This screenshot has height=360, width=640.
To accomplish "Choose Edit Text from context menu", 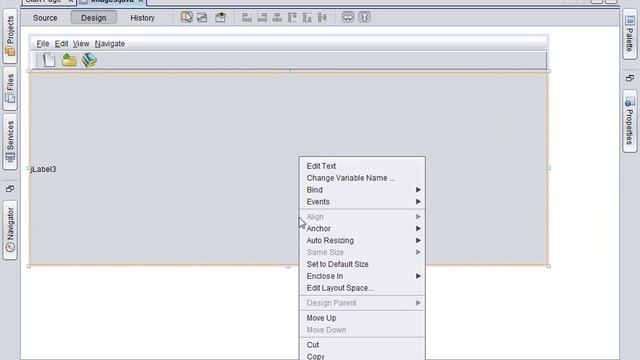I will tap(362, 166).
